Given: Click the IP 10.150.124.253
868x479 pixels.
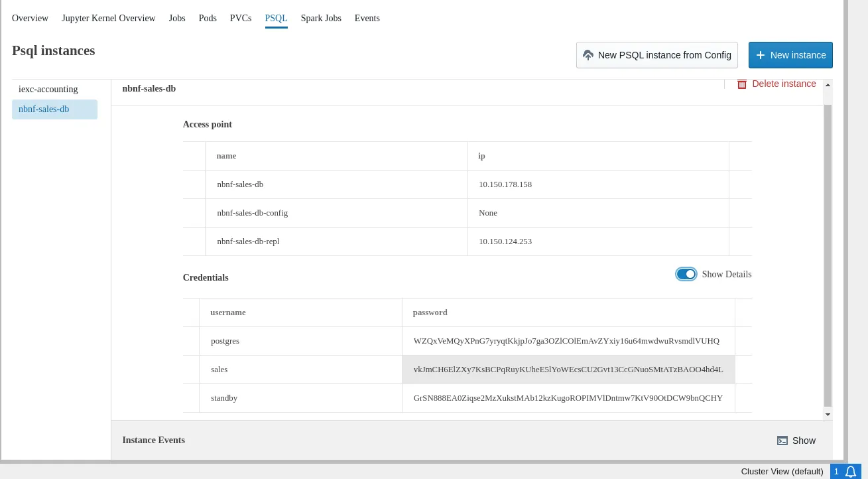Looking at the screenshot, I should point(505,241).
